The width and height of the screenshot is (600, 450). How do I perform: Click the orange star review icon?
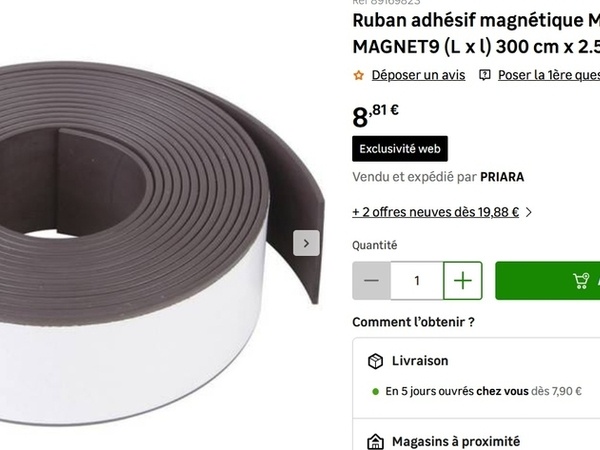coord(359,75)
